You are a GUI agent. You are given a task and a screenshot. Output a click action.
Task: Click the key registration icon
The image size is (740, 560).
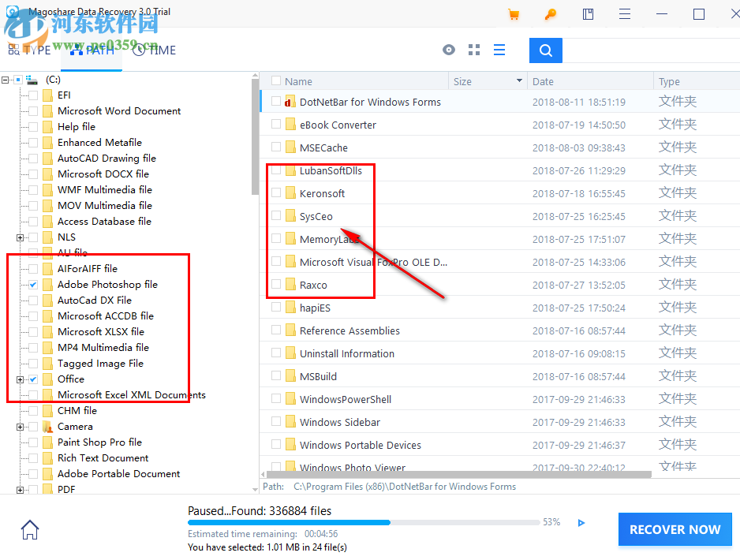click(x=550, y=14)
